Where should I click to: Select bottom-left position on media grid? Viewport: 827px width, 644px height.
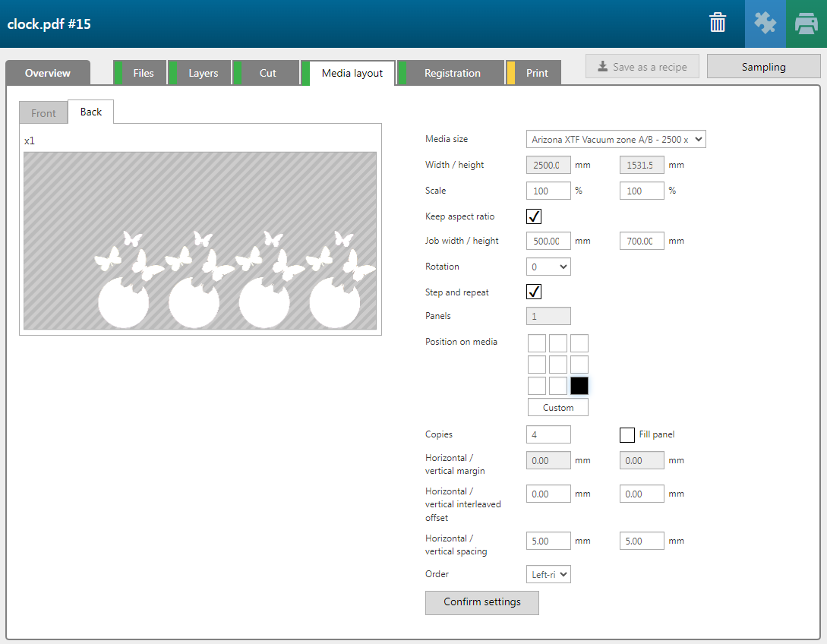click(537, 386)
